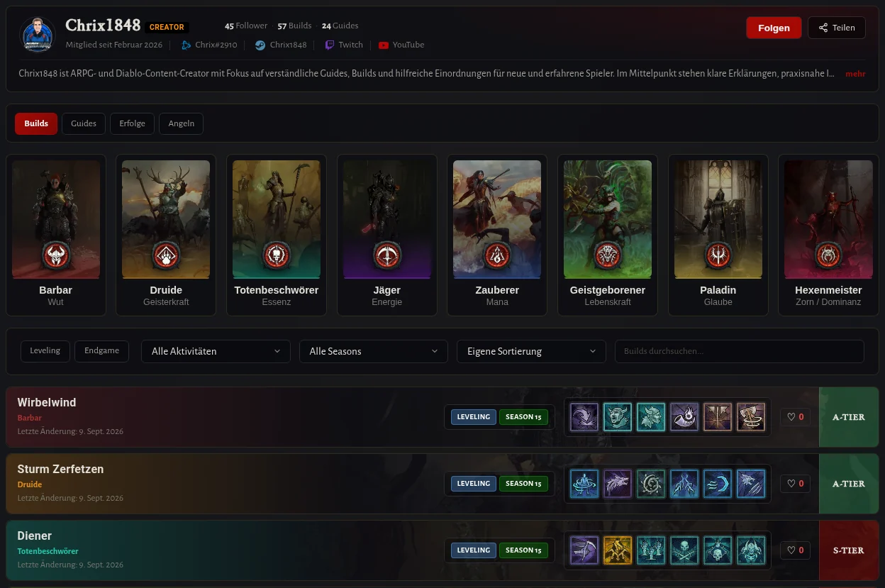Click the Druide class emblem icon

tap(166, 255)
